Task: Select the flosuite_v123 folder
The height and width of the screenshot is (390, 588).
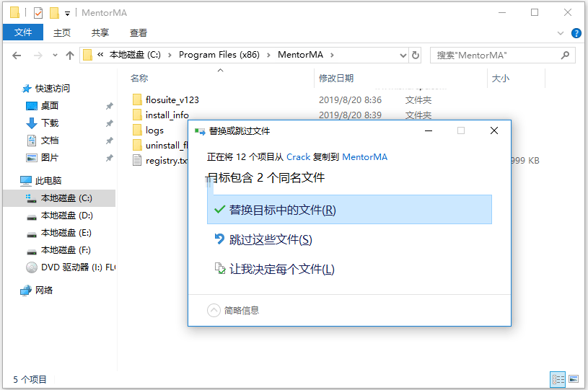Action: [172, 100]
